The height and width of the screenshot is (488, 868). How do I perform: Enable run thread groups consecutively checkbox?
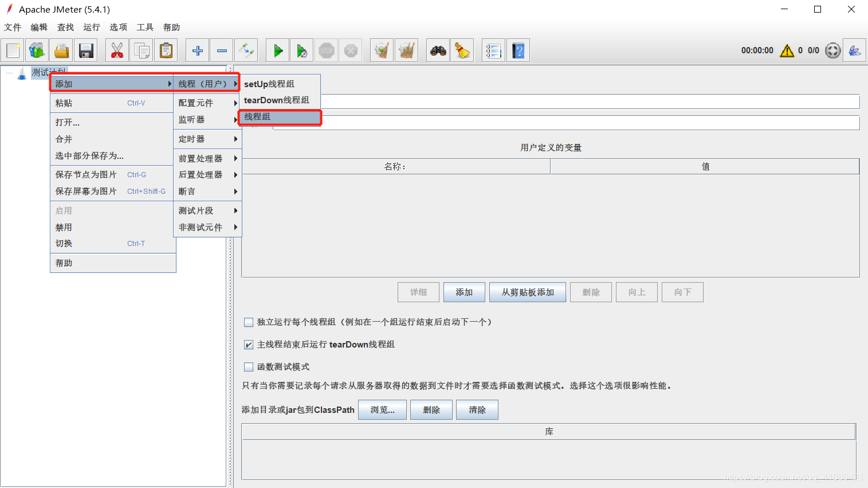pos(249,322)
